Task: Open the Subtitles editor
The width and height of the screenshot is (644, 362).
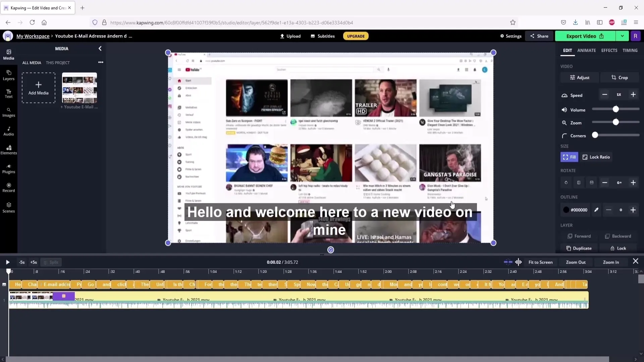Action: coord(323,36)
